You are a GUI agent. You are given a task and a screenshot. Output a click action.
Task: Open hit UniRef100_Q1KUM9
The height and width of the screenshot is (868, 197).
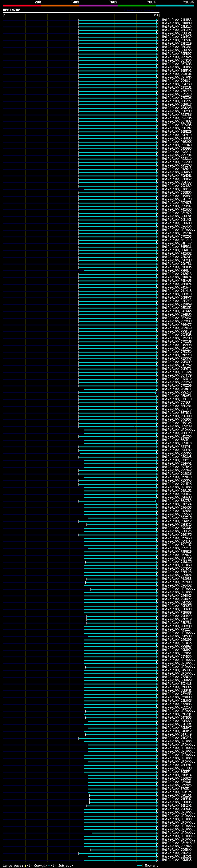[x=177, y=23]
